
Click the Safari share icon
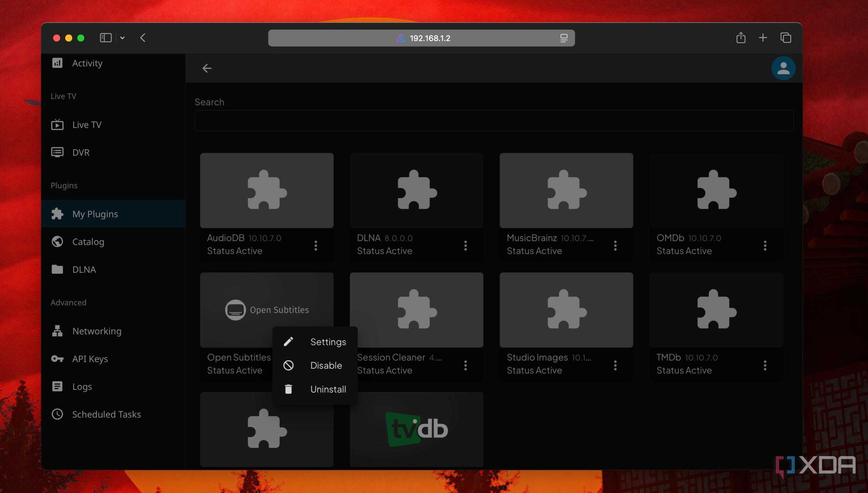coord(741,37)
